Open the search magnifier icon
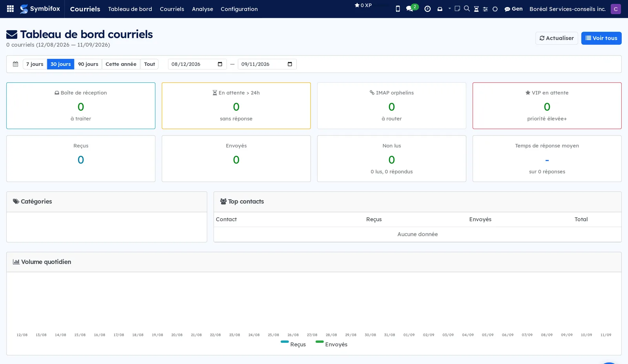Image resolution: width=628 pixels, height=364 pixels. (467, 8)
